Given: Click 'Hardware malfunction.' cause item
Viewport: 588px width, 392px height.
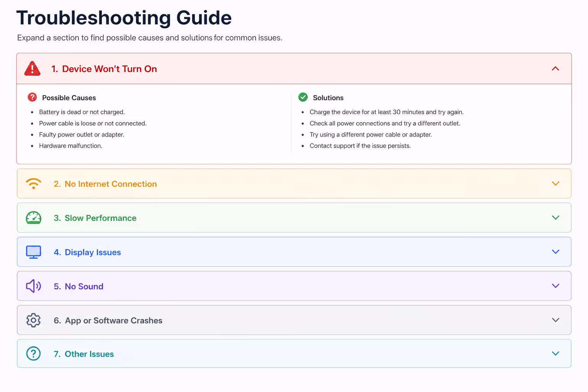Looking at the screenshot, I should 70,146.
